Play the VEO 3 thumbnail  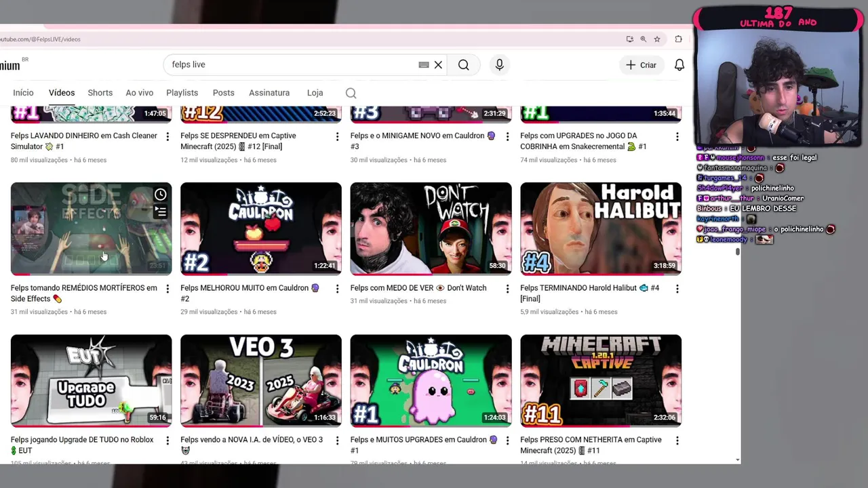pyautogui.click(x=261, y=380)
